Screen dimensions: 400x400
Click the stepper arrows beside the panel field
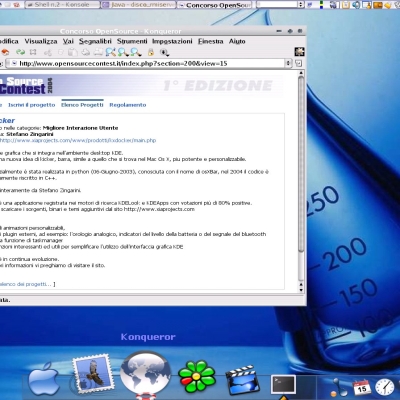pyautogui.click(x=301, y=4)
